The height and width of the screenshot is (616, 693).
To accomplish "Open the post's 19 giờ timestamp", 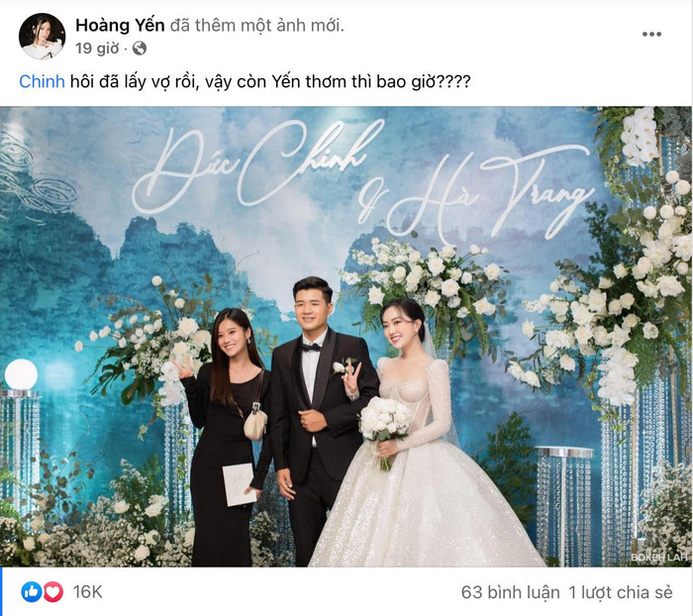I will pos(97,49).
